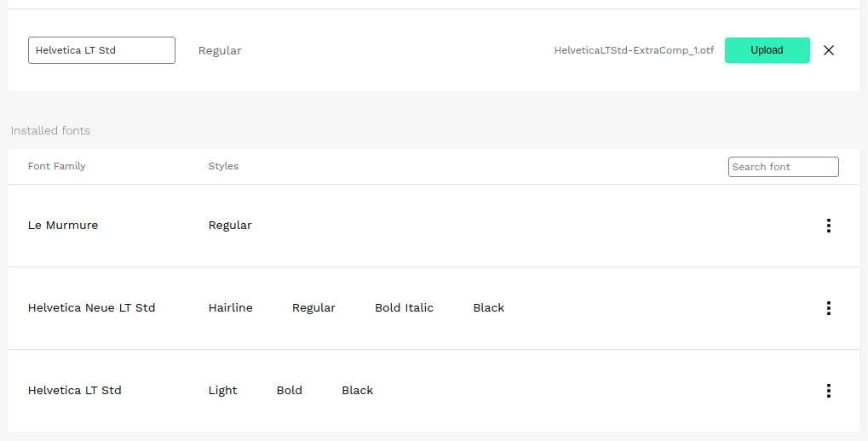
Task: Select the Bold style of Helvetica LT Std
Action: (289, 391)
